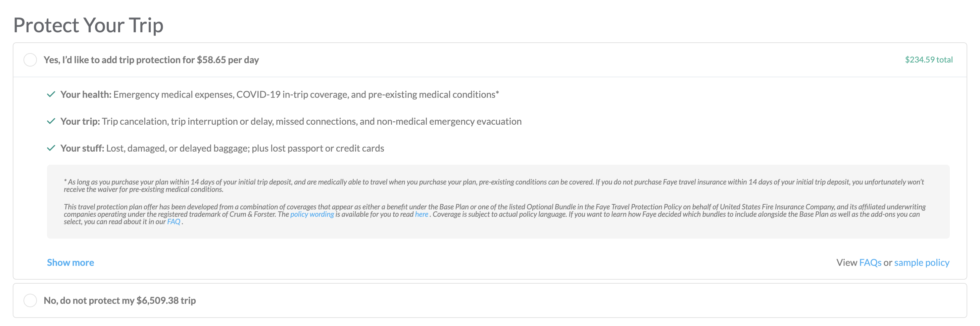Click the checkmark icon beside Your trip

tap(51, 121)
